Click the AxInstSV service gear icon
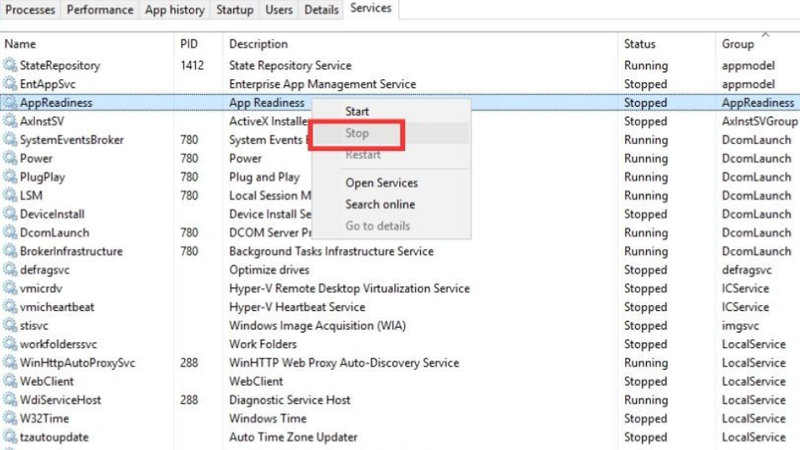Image resolution: width=800 pixels, height=450 pixels. point(10,121)
